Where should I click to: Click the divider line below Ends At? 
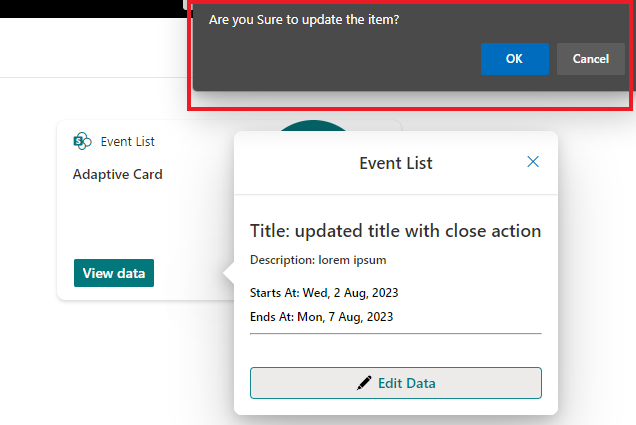[395, 333]
